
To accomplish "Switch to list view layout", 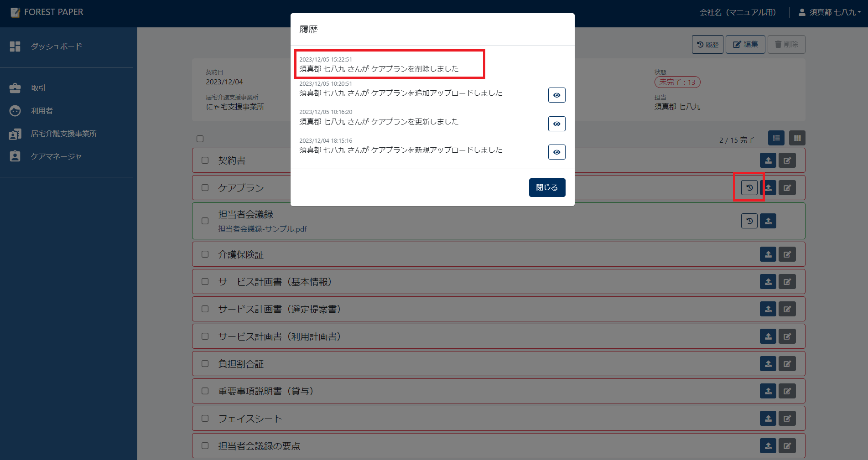I will click(776, 138).
